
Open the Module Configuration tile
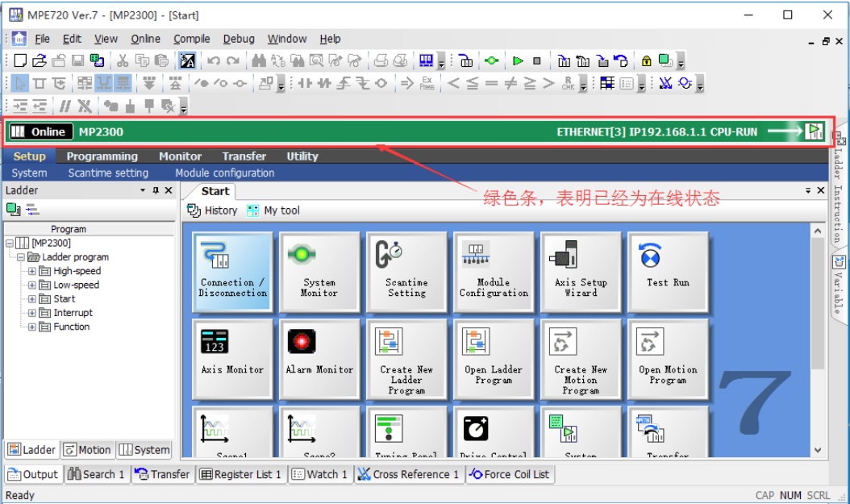494,272
